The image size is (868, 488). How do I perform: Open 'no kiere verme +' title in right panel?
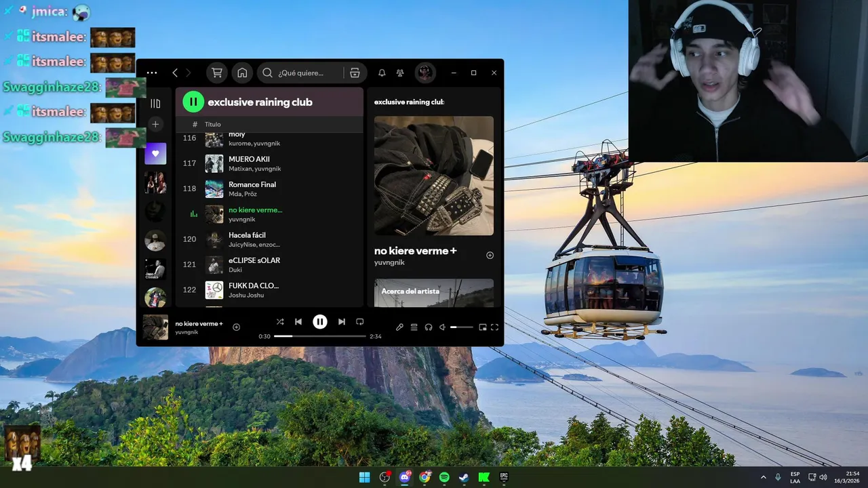click(415, 251)
